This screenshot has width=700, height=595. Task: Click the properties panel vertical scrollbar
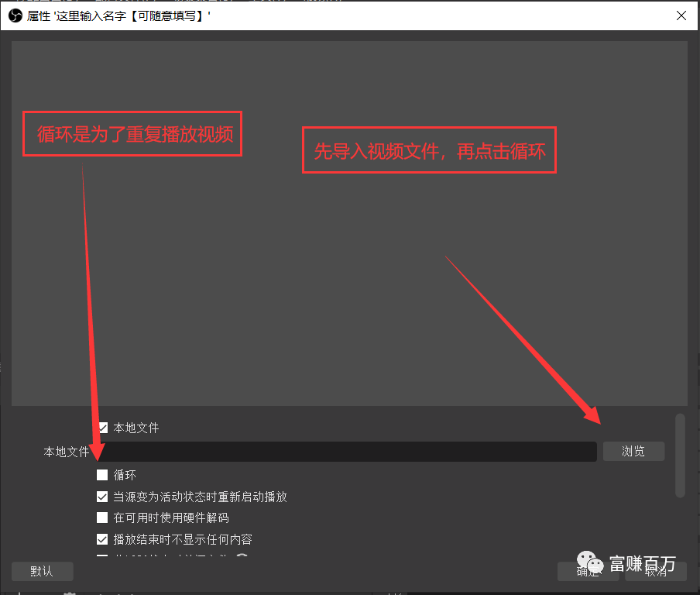tap(680, 456)
